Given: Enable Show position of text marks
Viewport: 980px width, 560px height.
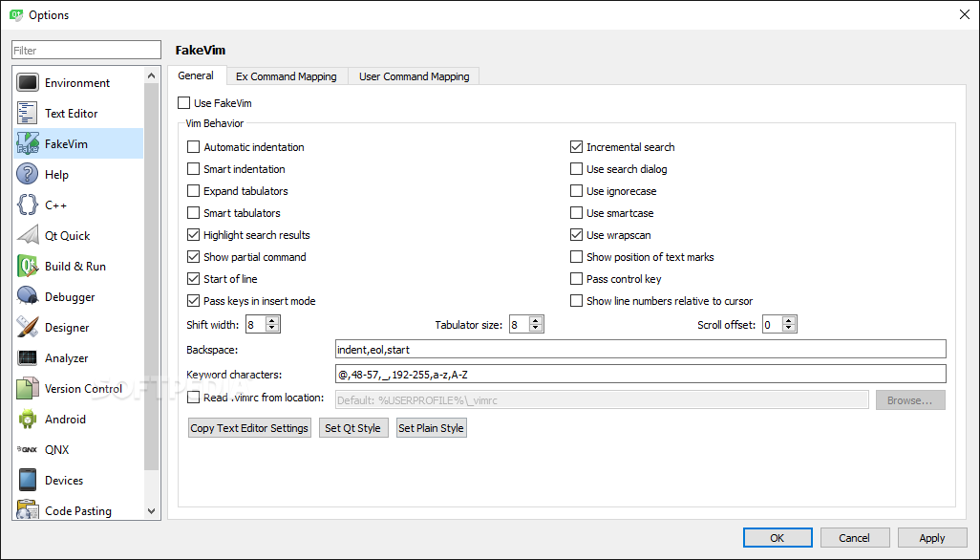Looking at the screenshot, I should pos(576,257).
